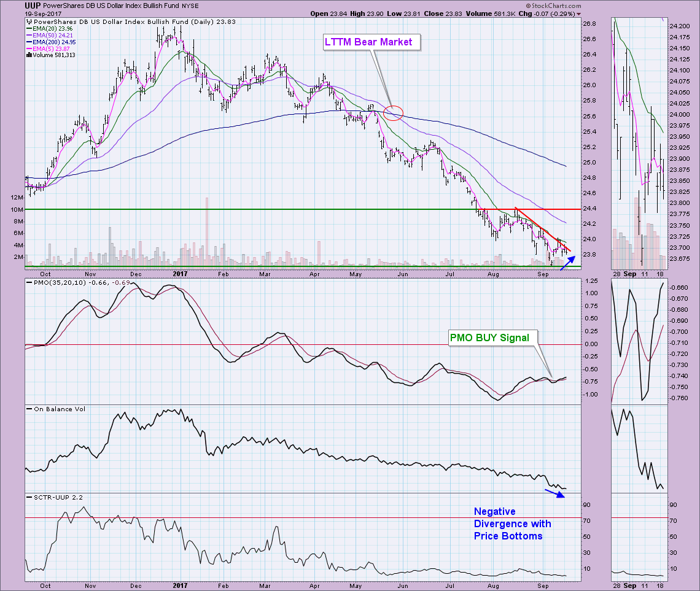
Task: Select the EMA(200) legend entry
Action: click(45, 41)
